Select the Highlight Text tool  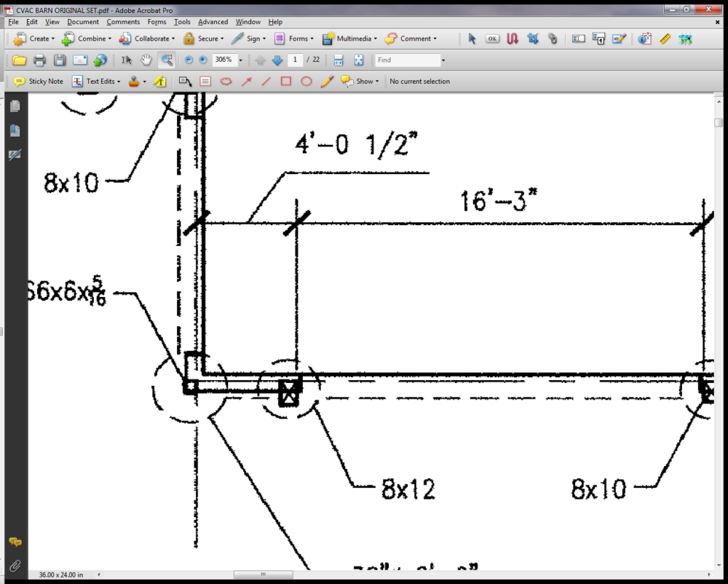pyautogui.click(x=160, y=81)
